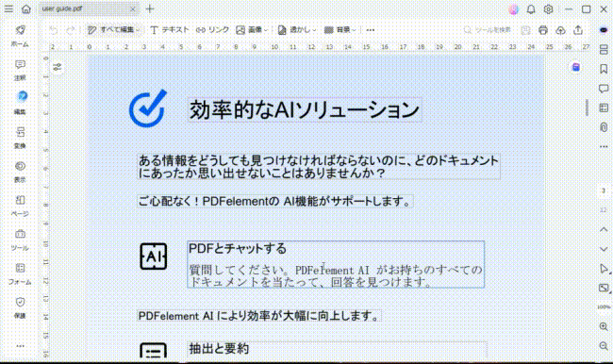Open a new tab with plus button

(150, 8)
